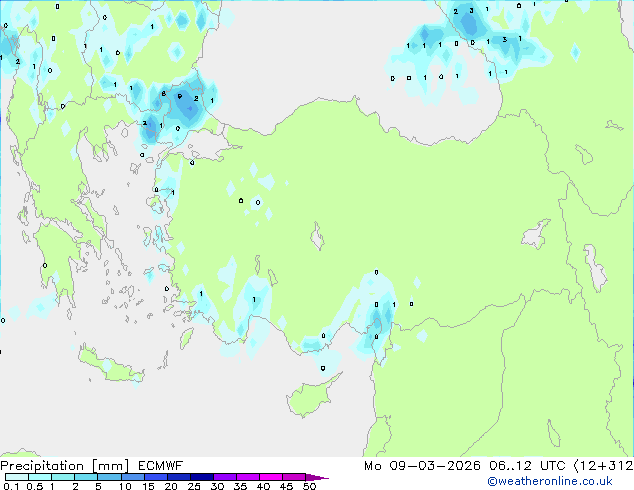Click the '06..12 UTC' time text
The height and width of the screenshot is (490, 634).
(x=527, y=466)
